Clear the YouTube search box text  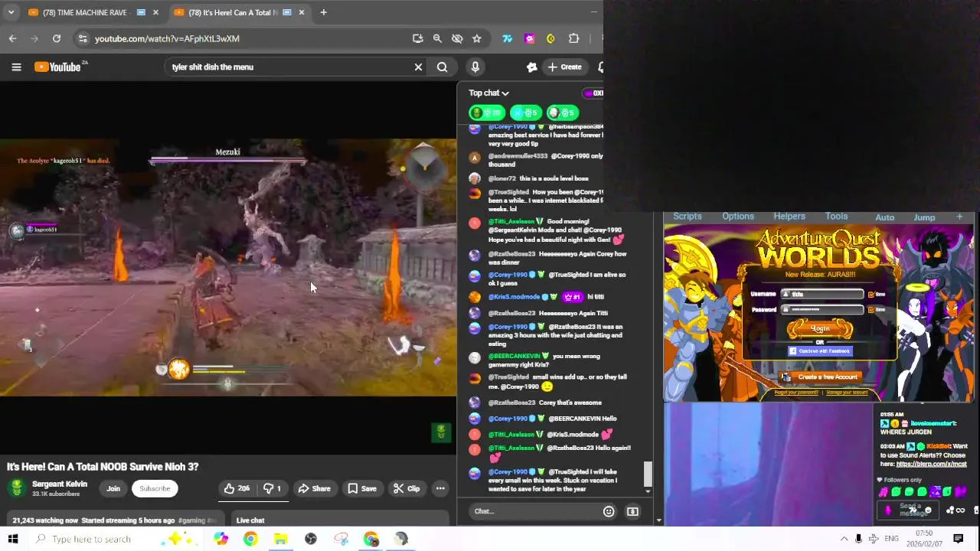pos(418,67)
